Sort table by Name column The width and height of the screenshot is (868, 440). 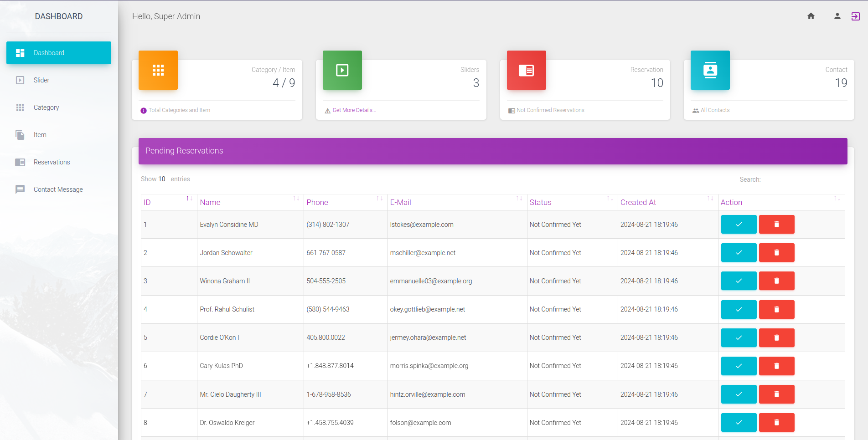[x=250, y=202]
